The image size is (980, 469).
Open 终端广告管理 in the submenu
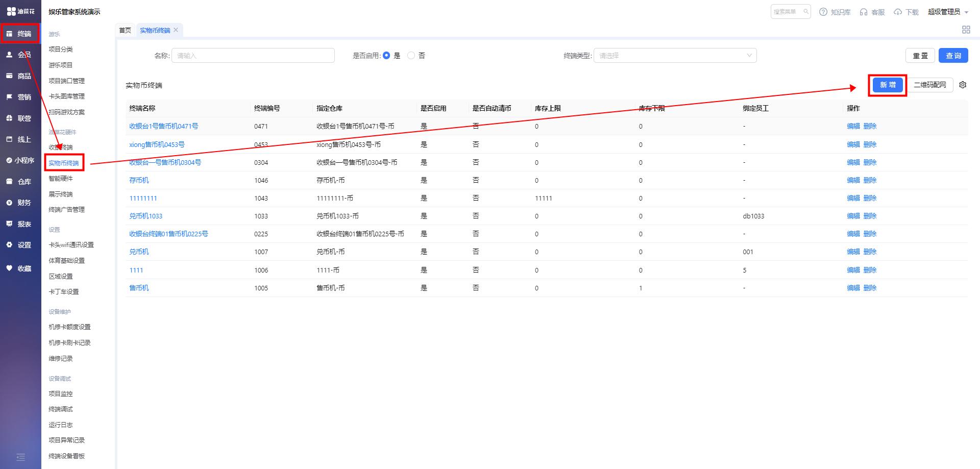67,210
